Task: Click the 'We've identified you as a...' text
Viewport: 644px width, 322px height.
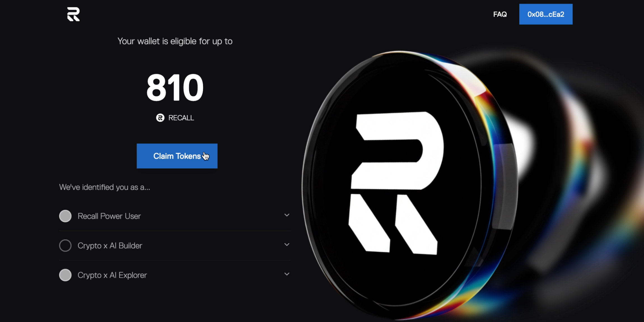Action: [104, 187]
